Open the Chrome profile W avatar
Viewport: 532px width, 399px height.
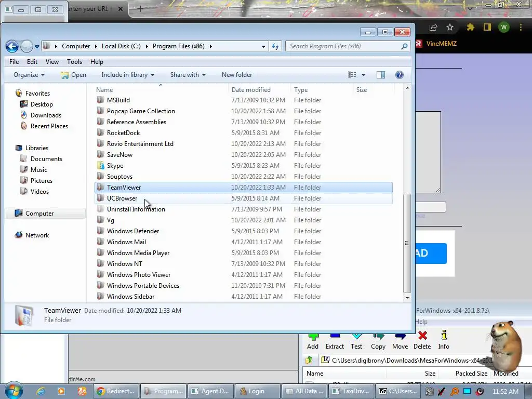tap(504, 27)
